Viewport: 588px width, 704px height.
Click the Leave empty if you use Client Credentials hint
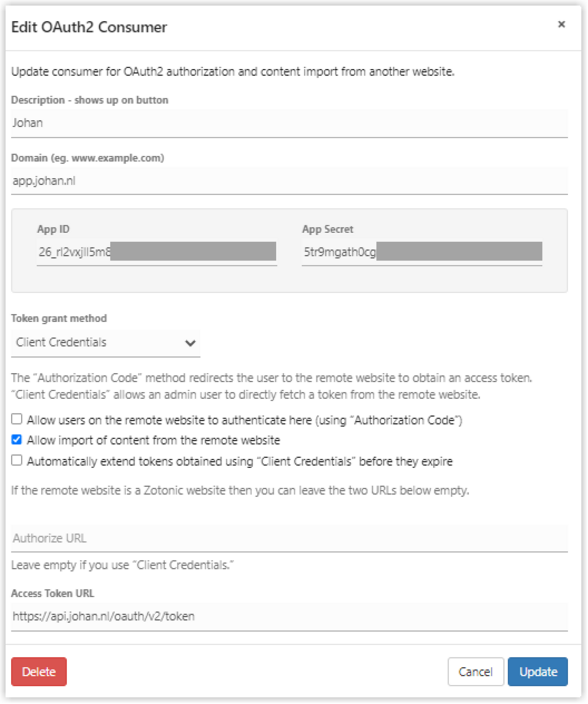click(123, 565)
